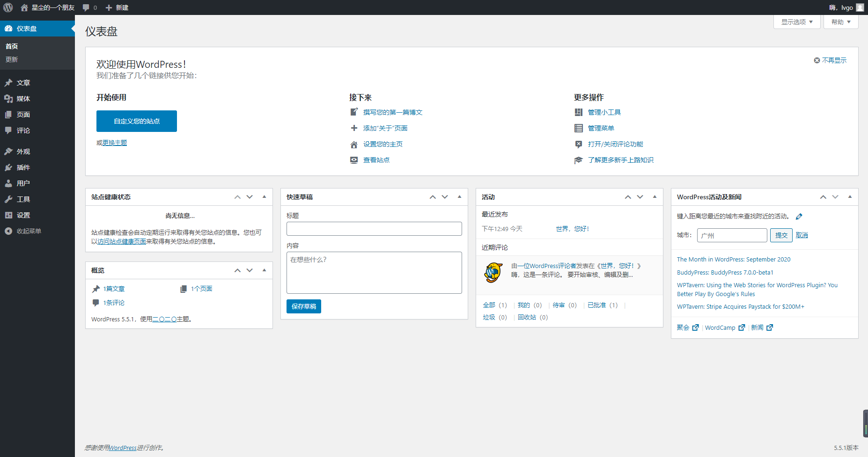The image size is (868, 457).
Task: Click the plus 新建 icon in admin bar
Action: (x=109, y=7)
